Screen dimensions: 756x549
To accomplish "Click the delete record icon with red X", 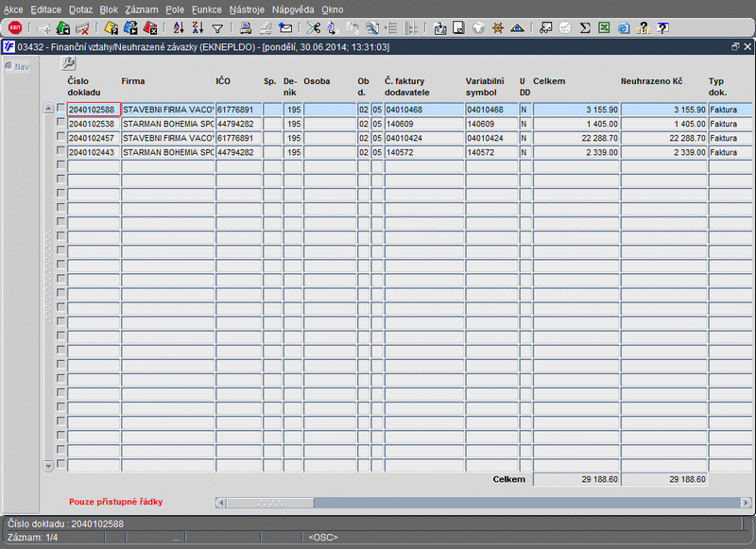I will pyautogui.click(x=82, y=28).
